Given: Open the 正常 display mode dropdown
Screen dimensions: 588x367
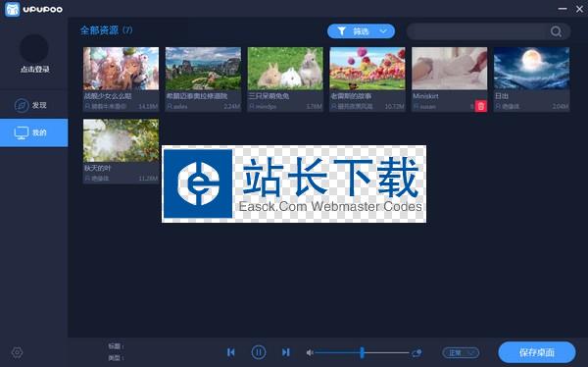Looking at the screenshot, I should 461,352.
